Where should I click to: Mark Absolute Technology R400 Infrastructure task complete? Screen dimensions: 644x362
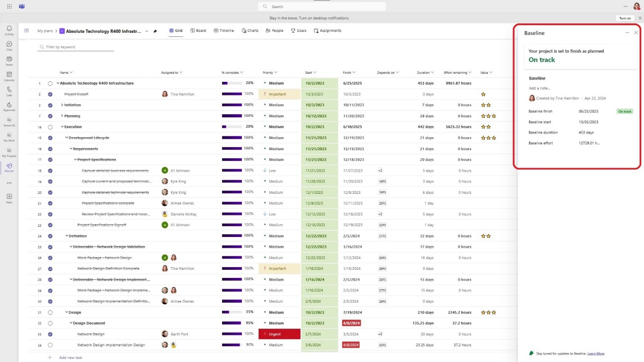pyautogui.click(x=50, y=83)
